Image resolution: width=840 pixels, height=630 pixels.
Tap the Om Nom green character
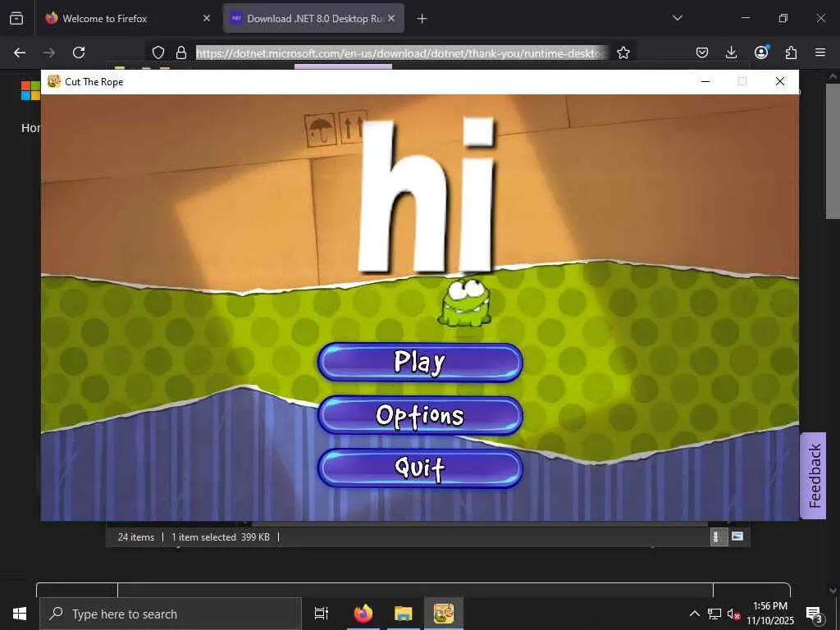click(465, 303)
